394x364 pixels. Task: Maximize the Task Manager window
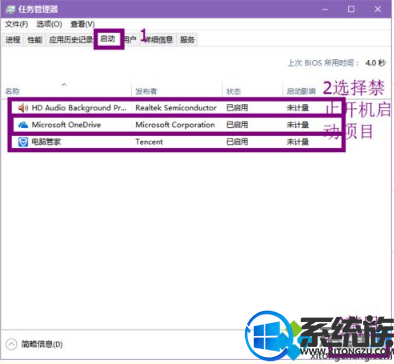pyautogui.click(x=351, y=9)
